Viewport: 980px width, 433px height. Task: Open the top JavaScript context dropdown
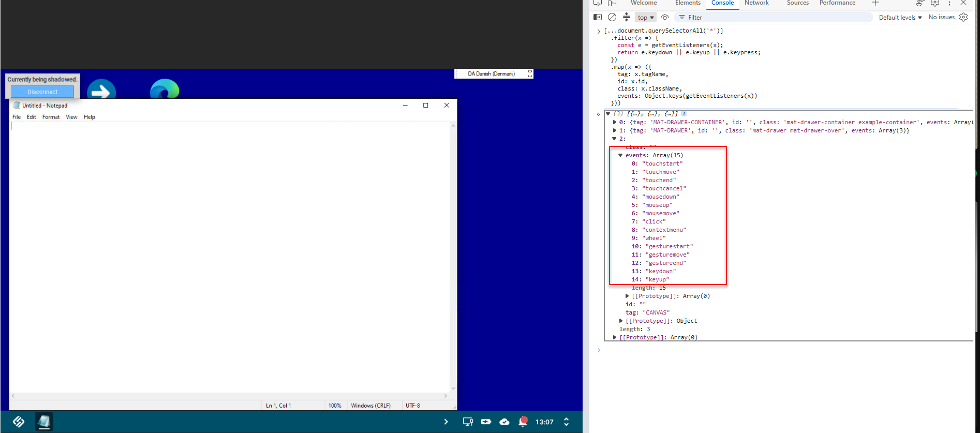point(646,18)
